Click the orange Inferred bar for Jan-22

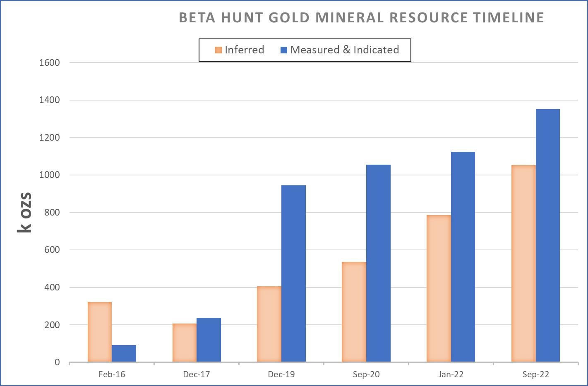click(439, 288)
